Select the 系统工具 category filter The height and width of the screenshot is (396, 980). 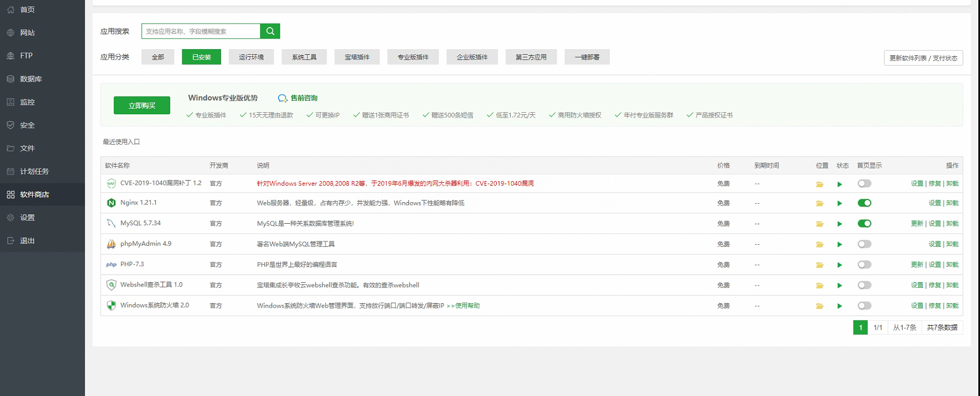pos(304,57)
